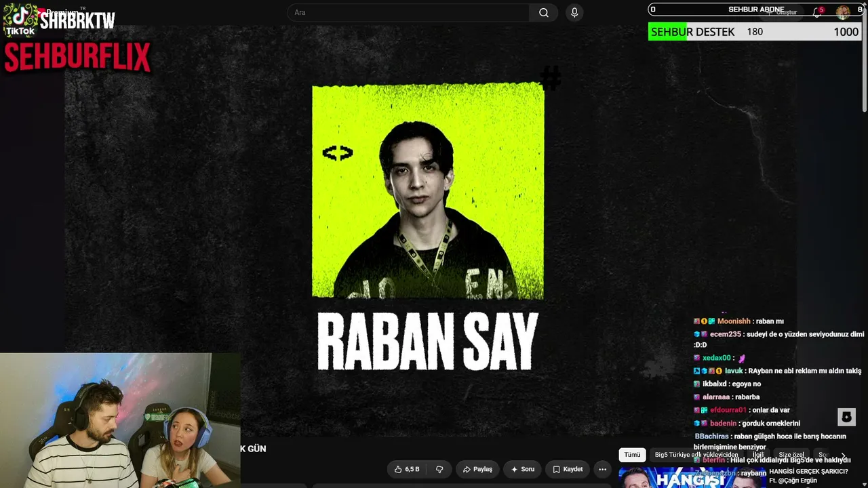The width and height of the screenshot is (868, 488).
Task: Share the video with Paylaş
Action: click(x=477, y=469)
